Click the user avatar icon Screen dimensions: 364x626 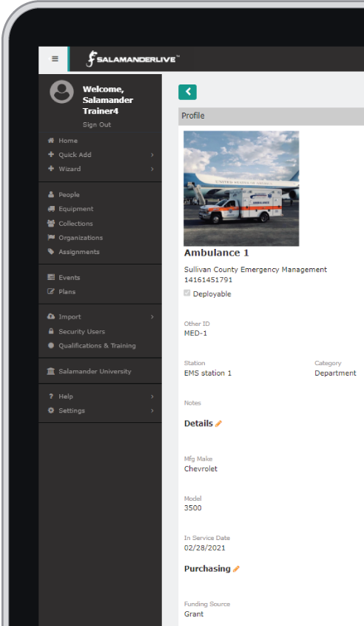[61, 92]
